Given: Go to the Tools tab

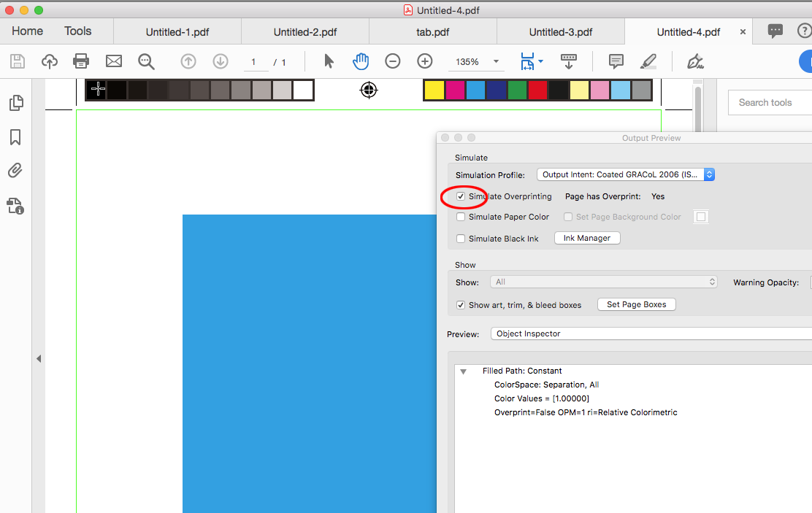Looking at the screenshot, I should click(x=78, y=31).
